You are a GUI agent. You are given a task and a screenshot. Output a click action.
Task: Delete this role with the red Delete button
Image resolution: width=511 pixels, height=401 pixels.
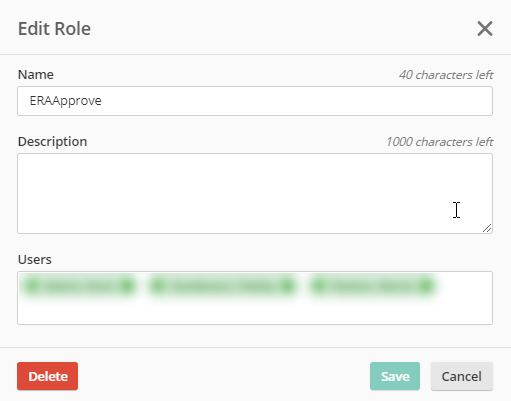48,376
